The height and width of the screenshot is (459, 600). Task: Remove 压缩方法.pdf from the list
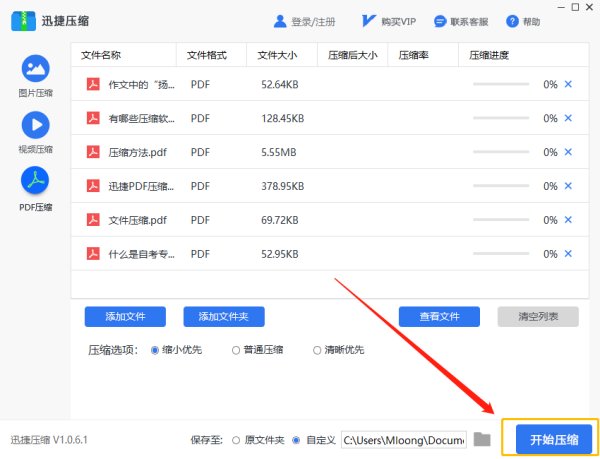568,152
